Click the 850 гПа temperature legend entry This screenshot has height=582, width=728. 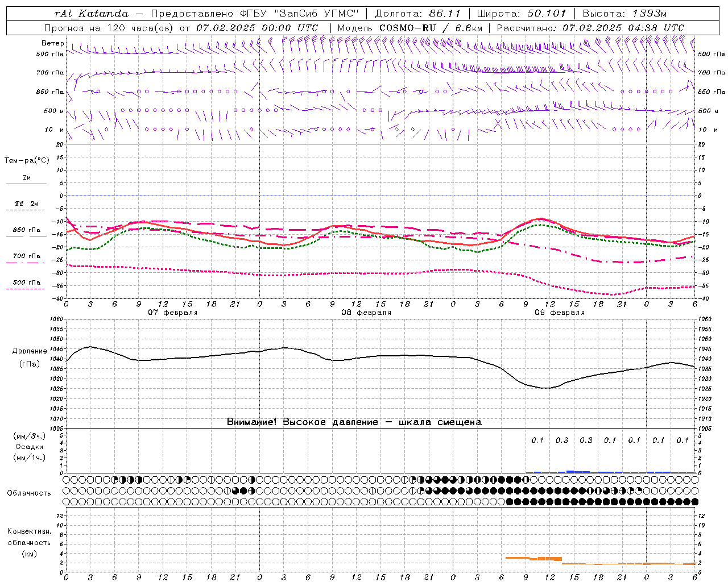coord(27,230)
